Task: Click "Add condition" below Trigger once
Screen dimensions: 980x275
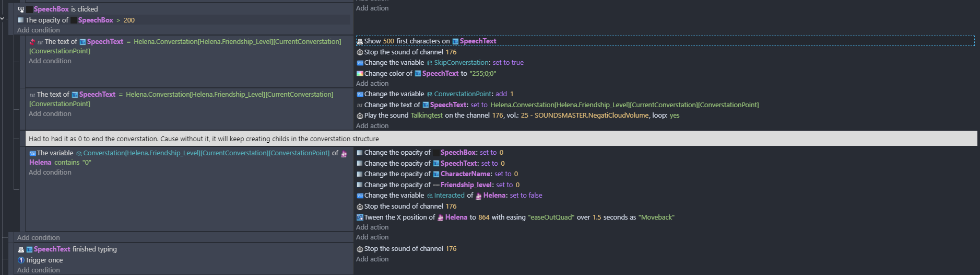Action: [x=38, y=270]
